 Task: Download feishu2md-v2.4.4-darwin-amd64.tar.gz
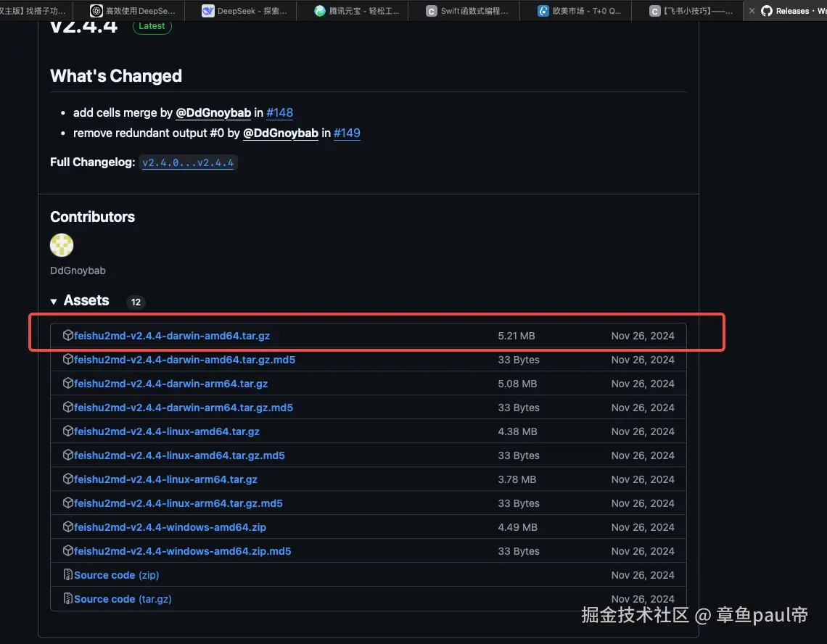(172, 336)
